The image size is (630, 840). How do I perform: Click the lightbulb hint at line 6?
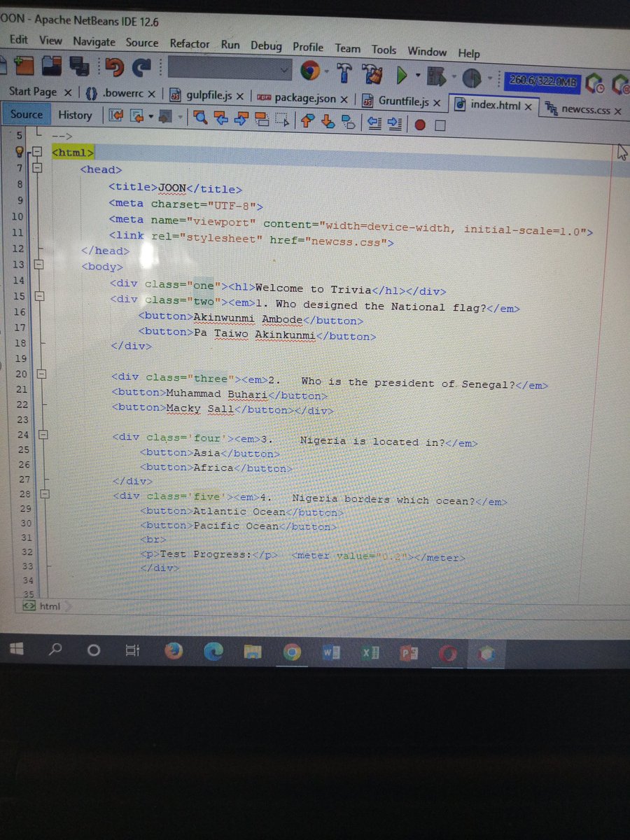pyautogui.click(x=20, y=151)
